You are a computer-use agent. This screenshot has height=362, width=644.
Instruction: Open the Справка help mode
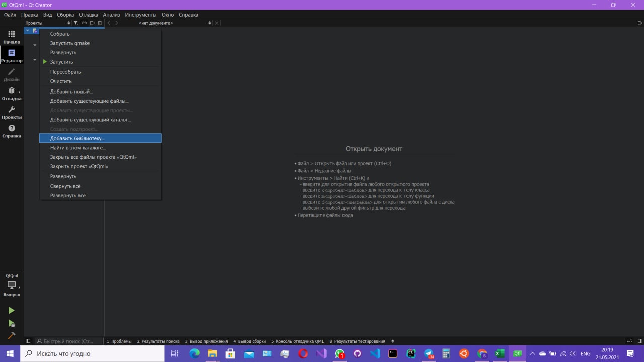[x=12, y=131]
